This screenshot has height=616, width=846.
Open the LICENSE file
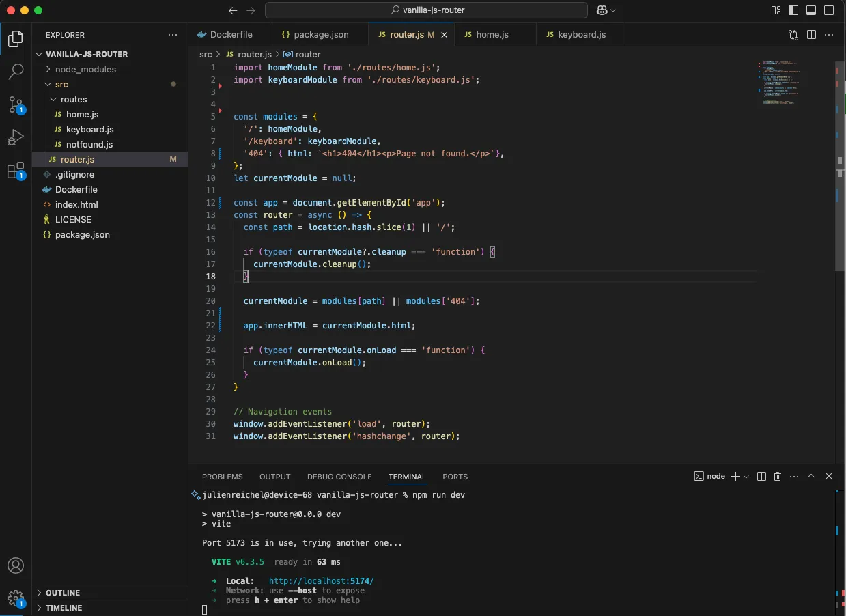click(110, 219)
